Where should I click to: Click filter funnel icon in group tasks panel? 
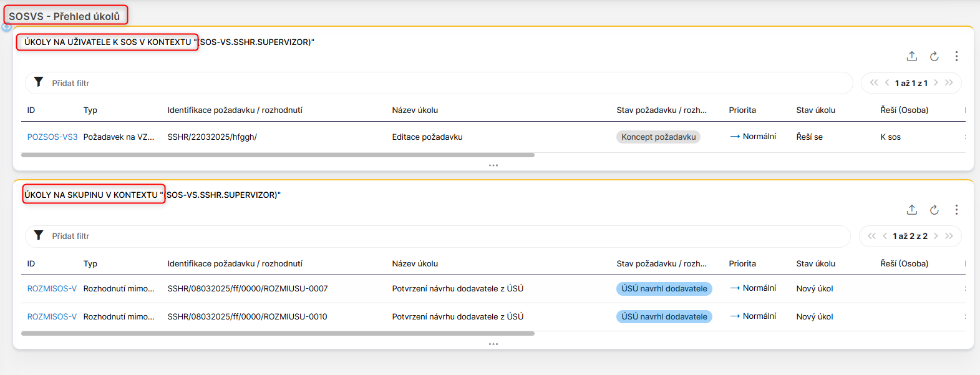[x=39, y=235]
